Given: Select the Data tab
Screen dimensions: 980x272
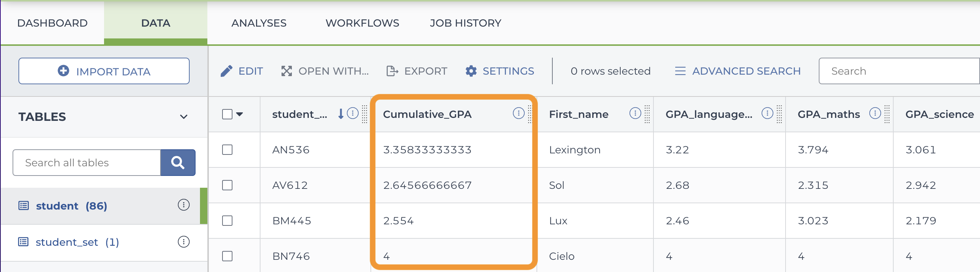Looking at the screenshot, I should point(156,23).
